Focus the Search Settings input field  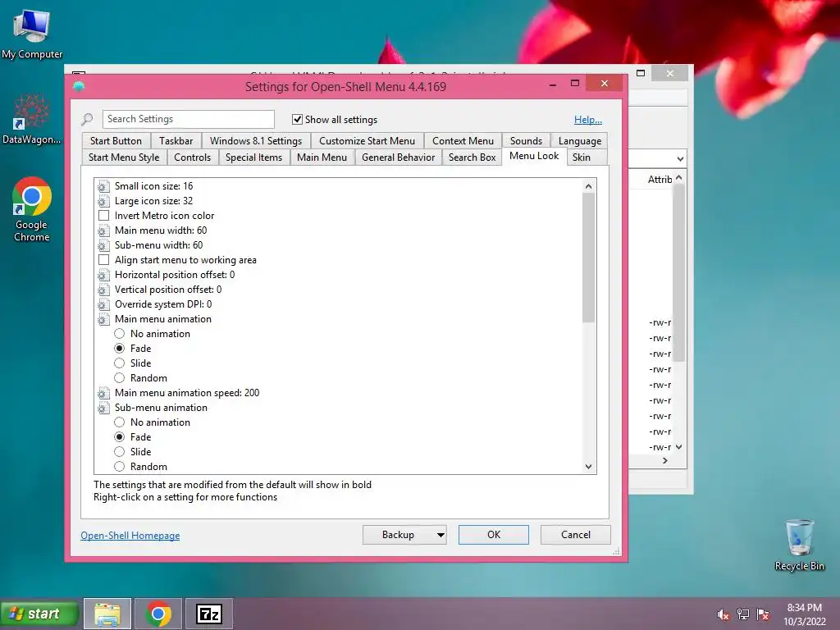pos(189,119)
